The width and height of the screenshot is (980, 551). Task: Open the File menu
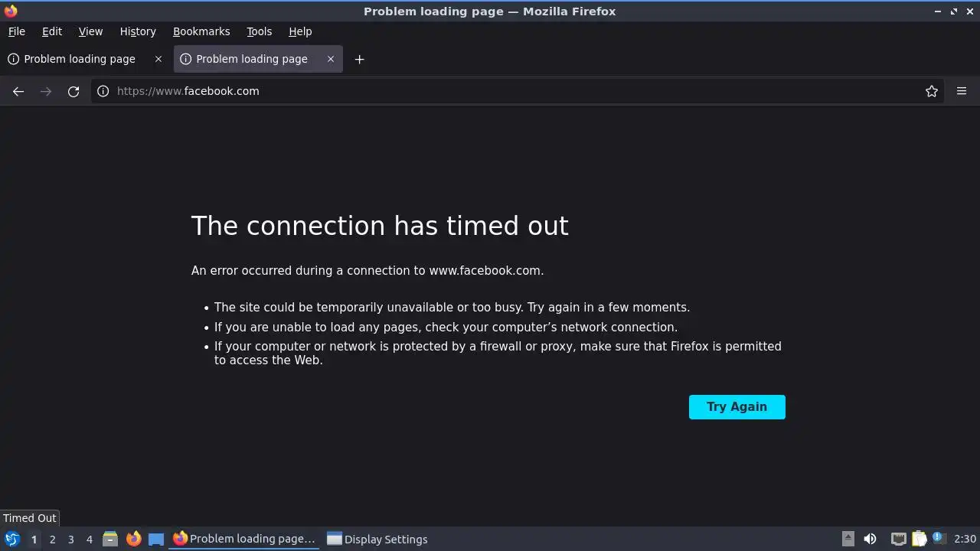[16, 31]
